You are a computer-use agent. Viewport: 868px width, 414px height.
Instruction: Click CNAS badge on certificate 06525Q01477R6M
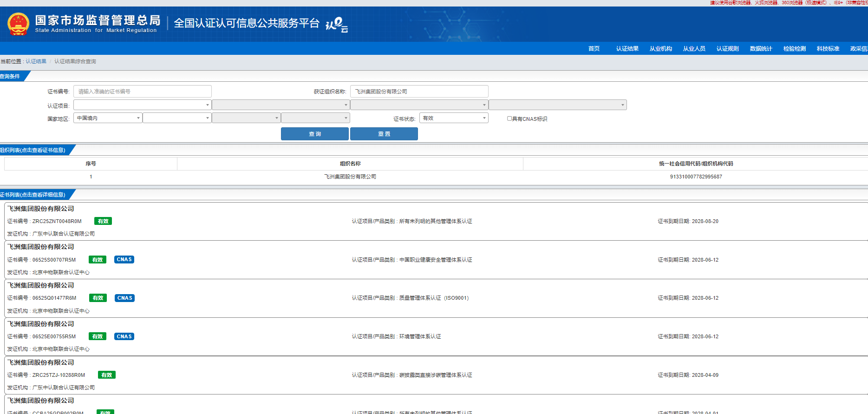pyautogui.click(x=124, y=298)
